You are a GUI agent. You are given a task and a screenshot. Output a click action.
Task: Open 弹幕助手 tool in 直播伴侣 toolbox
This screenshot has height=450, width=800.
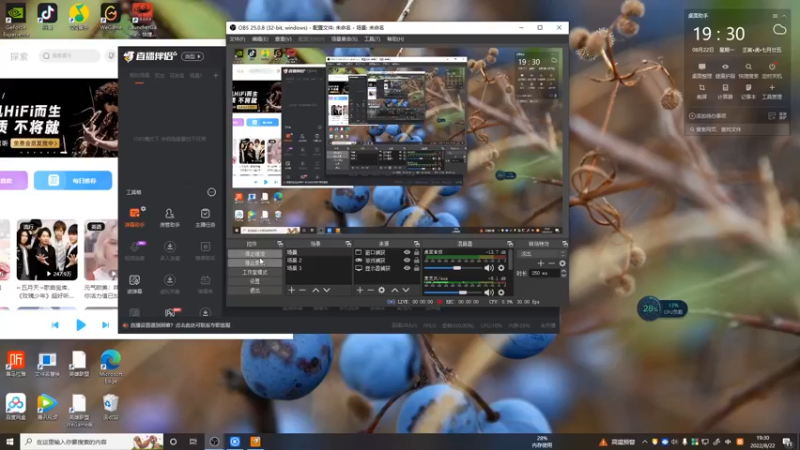pyautogui.click(x=135, y=217)
